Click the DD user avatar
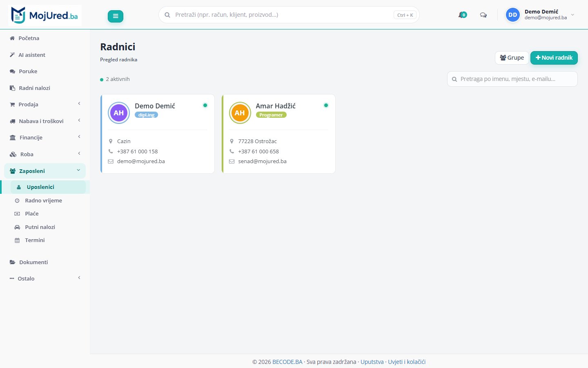The width and height of the screenshot is (588, 368). click(x=513, y=15)
